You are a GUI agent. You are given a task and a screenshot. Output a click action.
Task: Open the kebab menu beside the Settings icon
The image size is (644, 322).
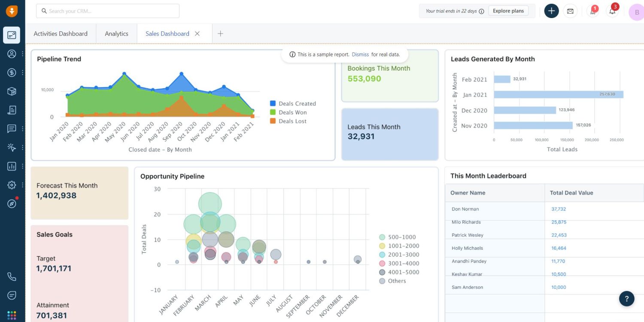[22, 184]
